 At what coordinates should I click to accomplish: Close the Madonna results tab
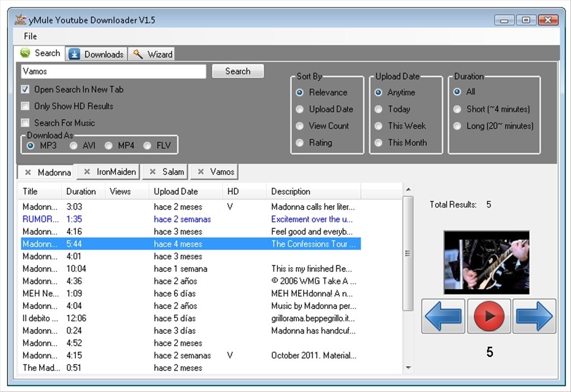tap(28, 172)
